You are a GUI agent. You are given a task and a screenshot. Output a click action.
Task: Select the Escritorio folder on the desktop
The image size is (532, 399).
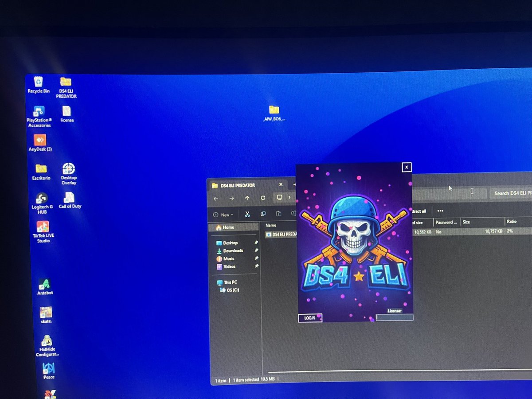click(x=41, y=172)
